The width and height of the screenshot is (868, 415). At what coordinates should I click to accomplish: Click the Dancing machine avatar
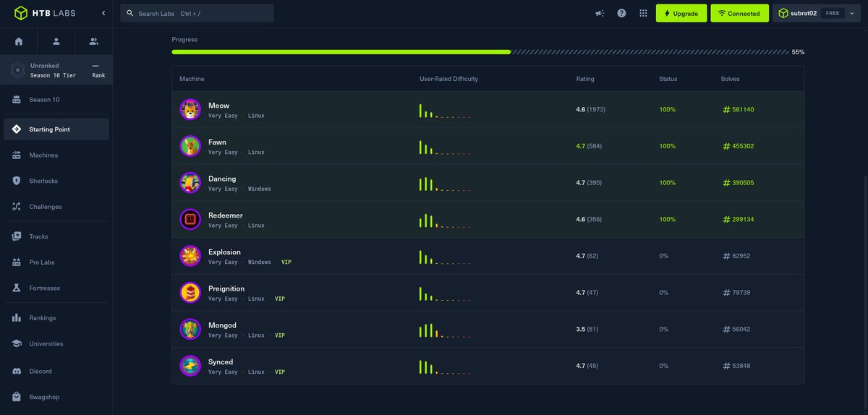[x=190, y=183]
